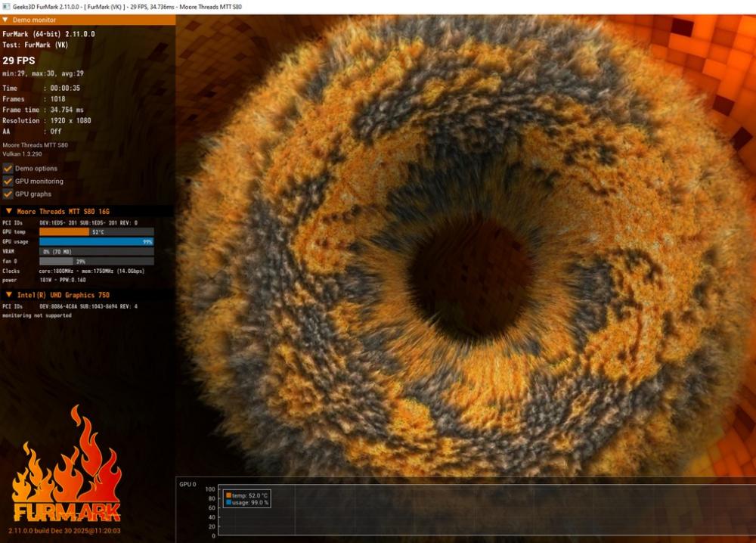Image resolution: width=756 pixels, height=543 pixels.
Task: Click the Resolution 1920 x 1080 line
Action: pos(47,120)
